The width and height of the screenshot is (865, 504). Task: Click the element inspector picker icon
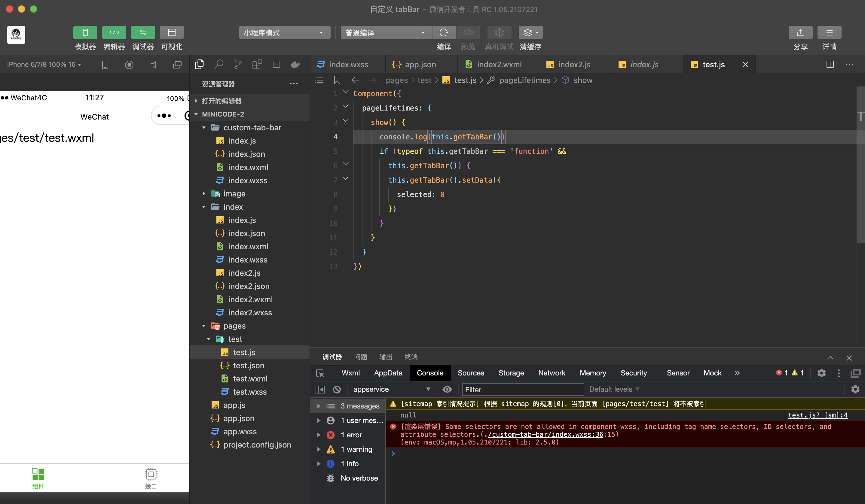click(320, 373)
